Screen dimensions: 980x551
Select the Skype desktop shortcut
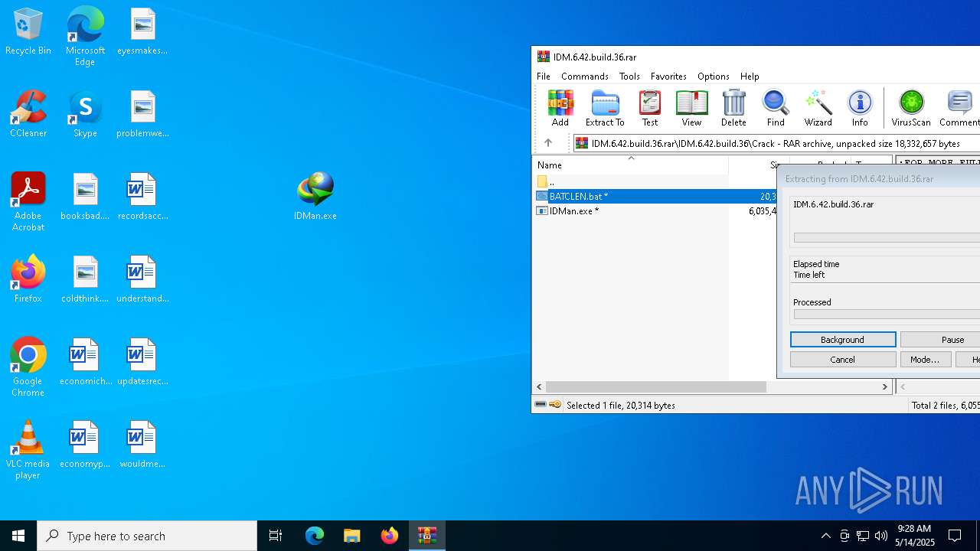tap(85, 114)
